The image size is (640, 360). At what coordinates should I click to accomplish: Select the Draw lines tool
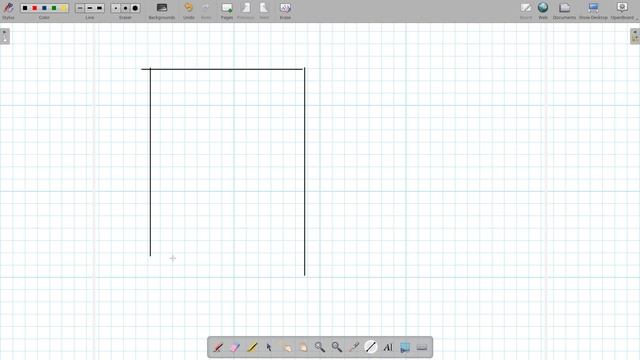pos(371,347)
